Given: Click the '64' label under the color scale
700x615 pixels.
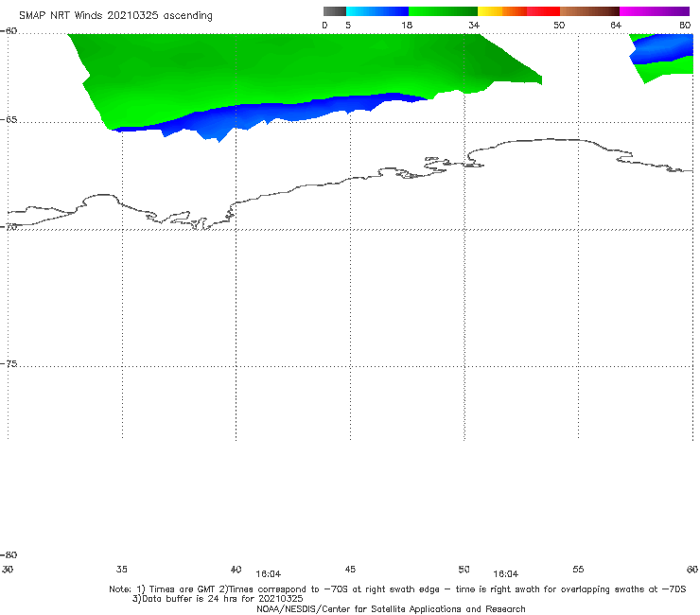Looking at the screenshot, I should (616, 26).
